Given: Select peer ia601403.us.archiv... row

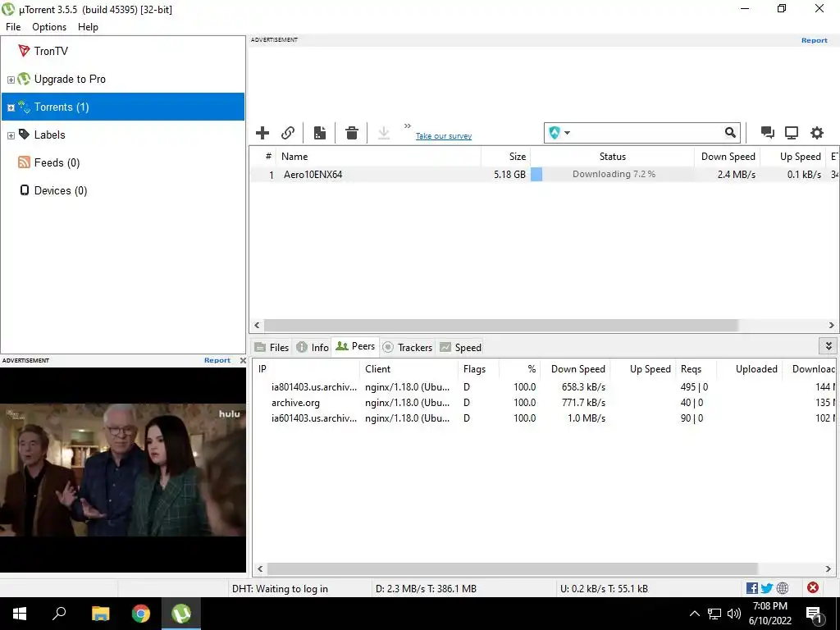Looking at the screenshot, I should pos(545,418).
